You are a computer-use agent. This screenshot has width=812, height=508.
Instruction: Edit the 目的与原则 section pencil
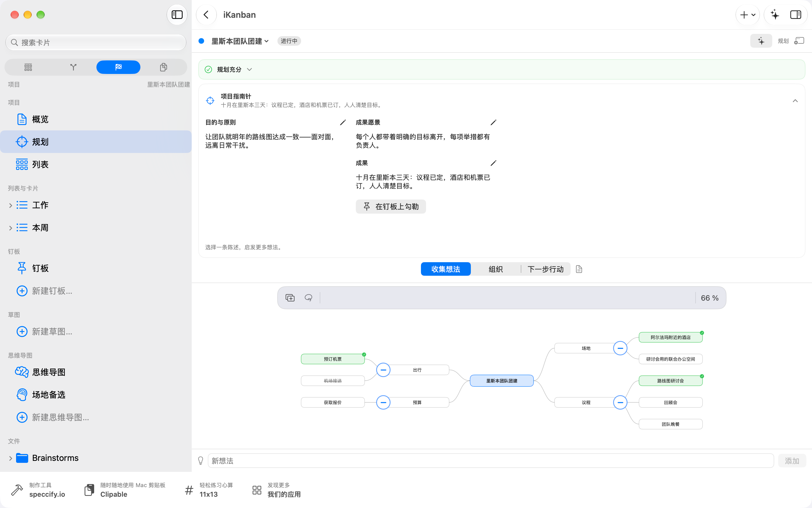point(343,123)
